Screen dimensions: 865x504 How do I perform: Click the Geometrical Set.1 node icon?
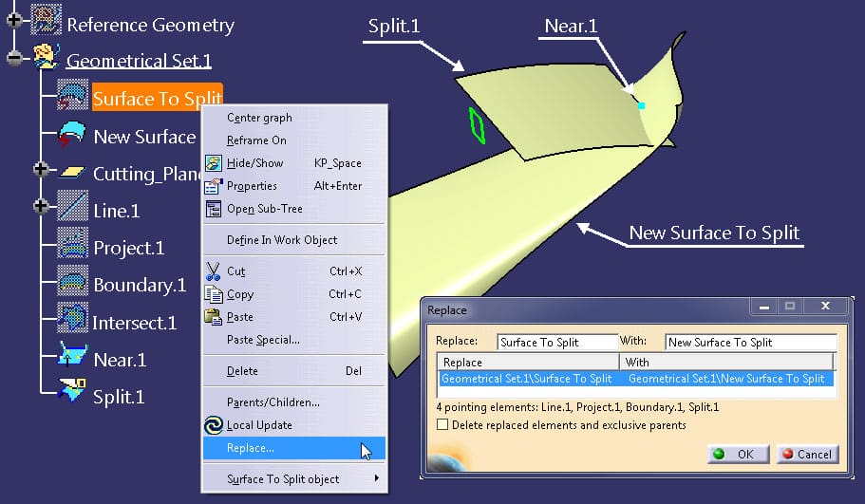[x=47, y=57]
